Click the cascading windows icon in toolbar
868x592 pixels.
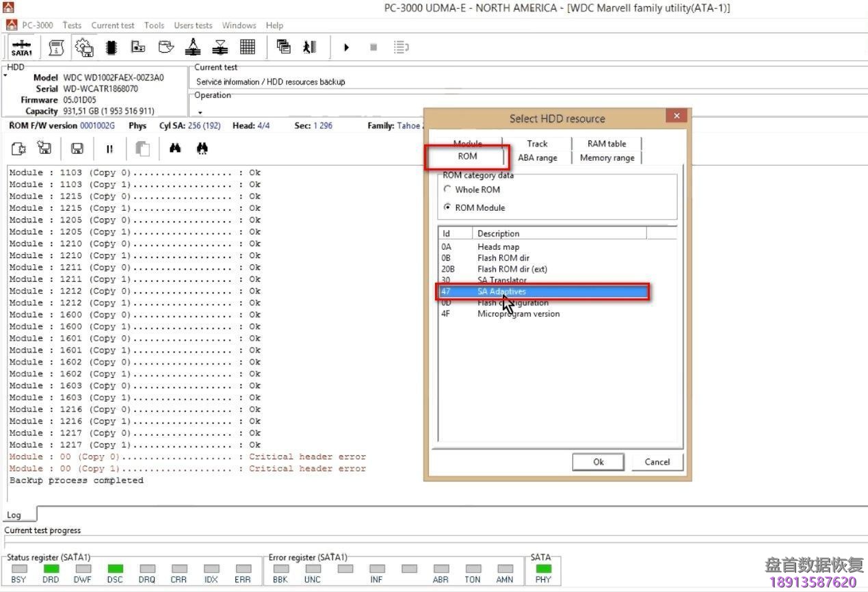pyautogui.click(x=283, y=47)
